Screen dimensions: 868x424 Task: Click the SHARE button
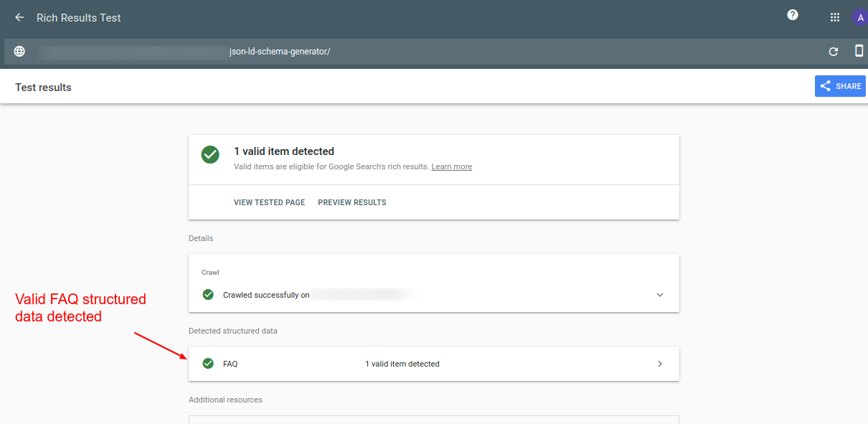[840, 85]
